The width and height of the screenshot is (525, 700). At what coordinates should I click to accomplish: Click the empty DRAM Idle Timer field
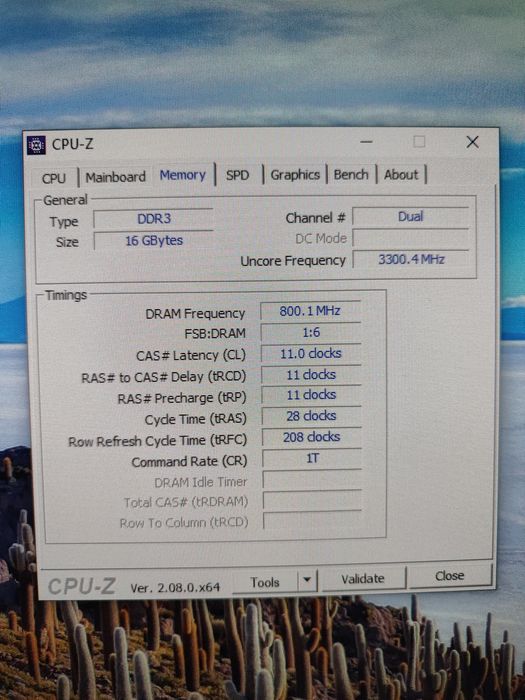coord(312,479)
